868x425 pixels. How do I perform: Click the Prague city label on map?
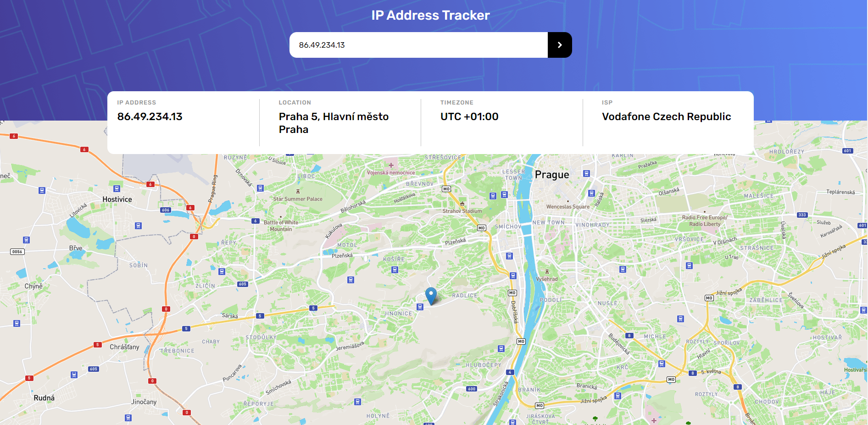click(552, 175)
